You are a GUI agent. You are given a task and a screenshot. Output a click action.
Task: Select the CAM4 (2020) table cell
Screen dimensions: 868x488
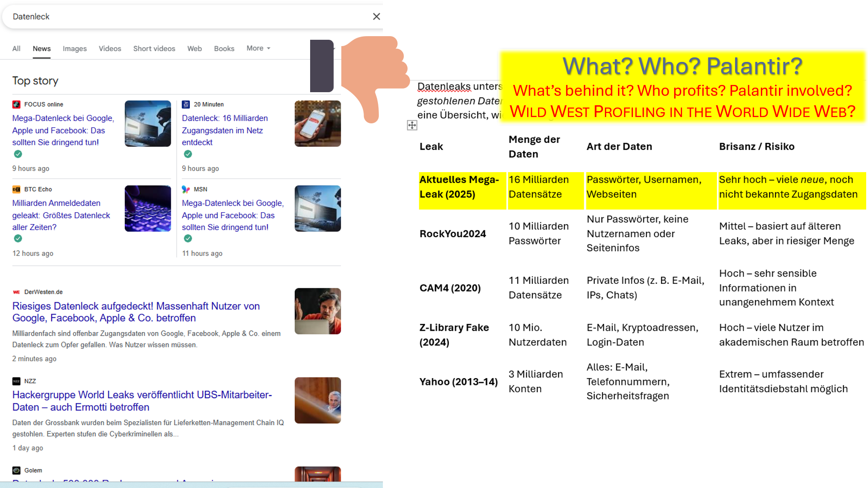pyautogui.click(x=450, y=288)
